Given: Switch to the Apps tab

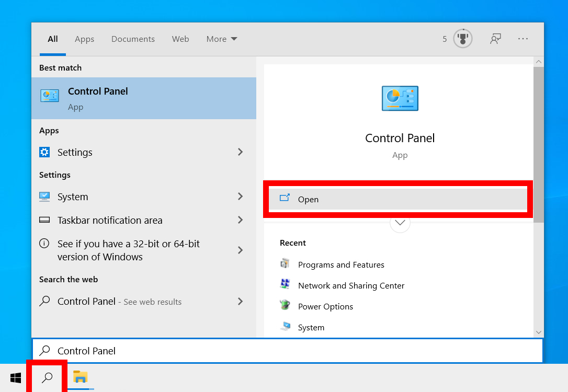Looking at the screenshot, I should (84, 39).
